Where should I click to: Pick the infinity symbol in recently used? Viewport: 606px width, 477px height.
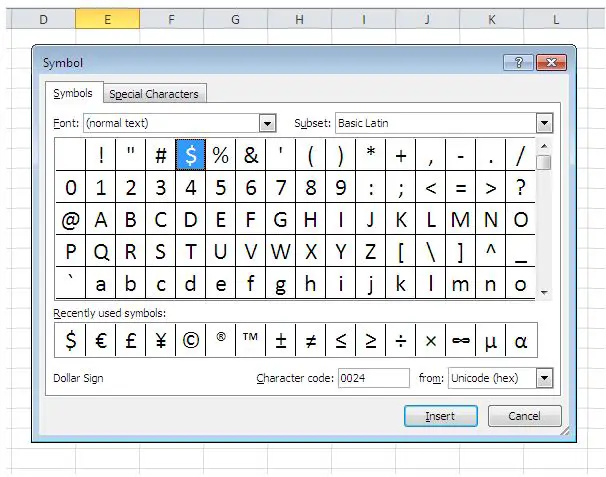tap(461, 340)
